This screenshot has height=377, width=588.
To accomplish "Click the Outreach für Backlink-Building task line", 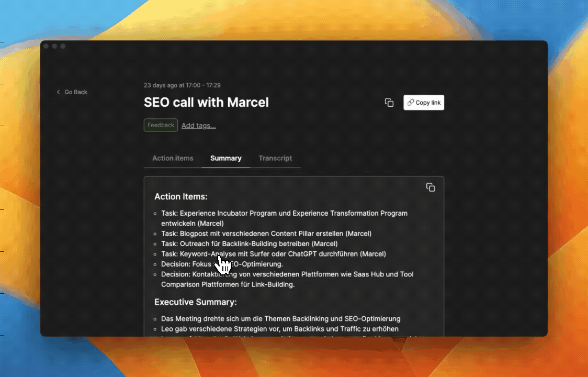I will pyautogui.click(x=250, y=243).
